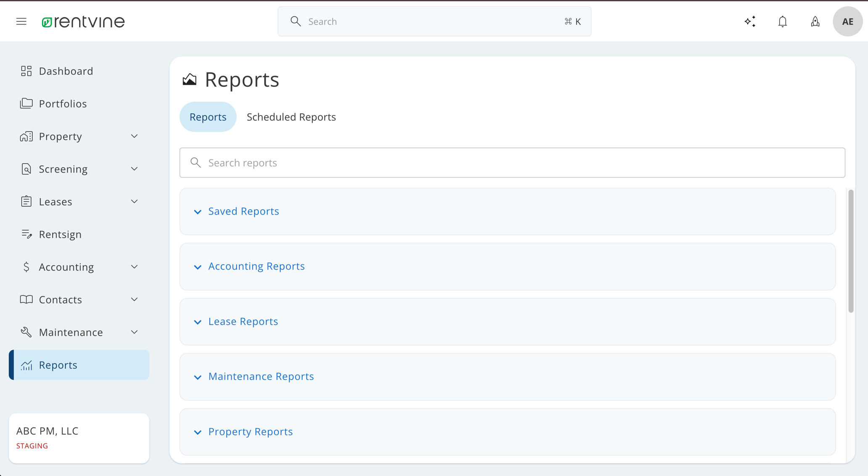Open the Property Reports category

coord(250,431)
